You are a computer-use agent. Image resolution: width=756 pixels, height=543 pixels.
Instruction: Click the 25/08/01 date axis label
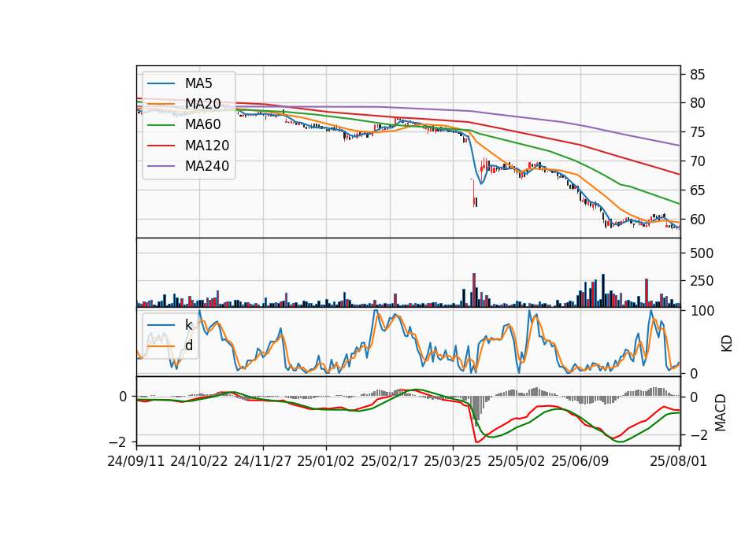678,461
